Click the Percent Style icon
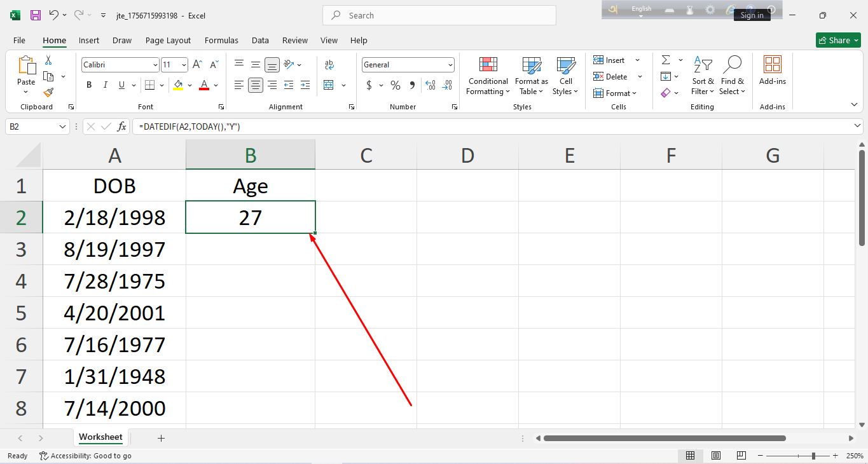This screenshot has width=868, height=464. (x=396, y=85)
